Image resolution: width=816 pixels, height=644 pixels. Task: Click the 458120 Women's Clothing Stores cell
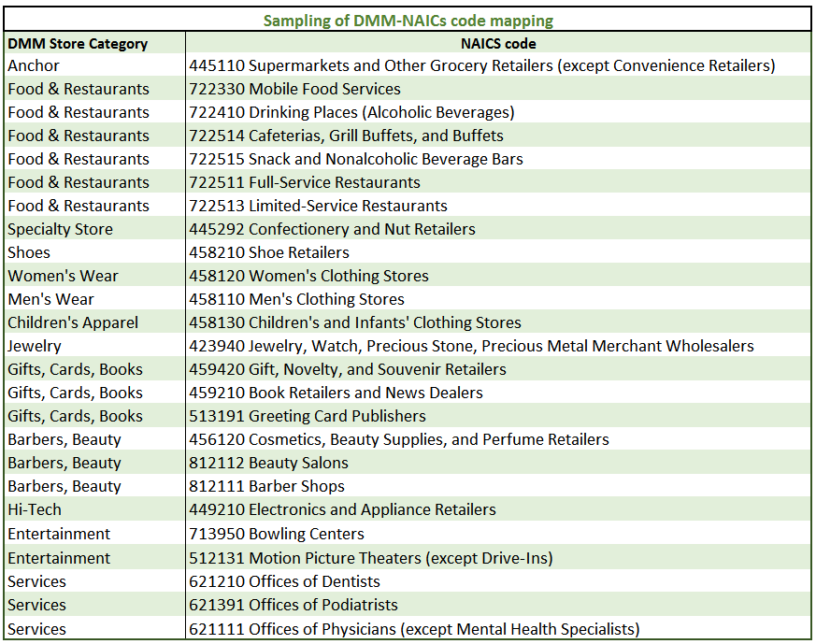(308, 276)
